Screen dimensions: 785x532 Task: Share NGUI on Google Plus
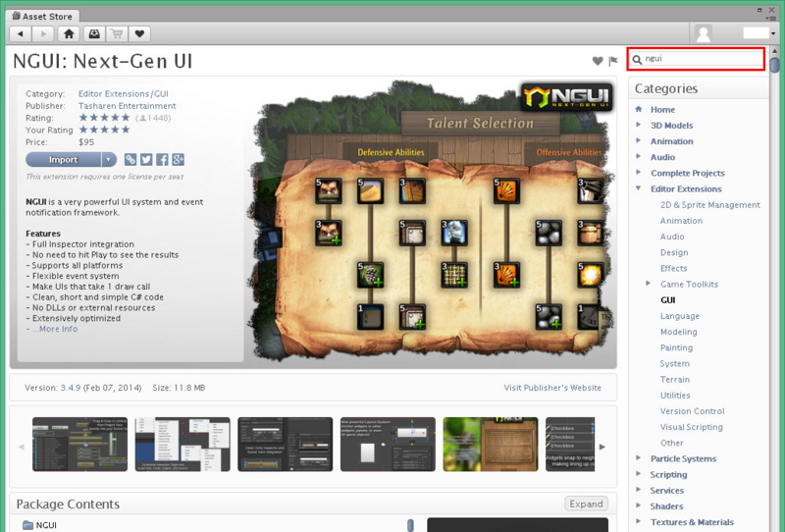pos(179,159)
